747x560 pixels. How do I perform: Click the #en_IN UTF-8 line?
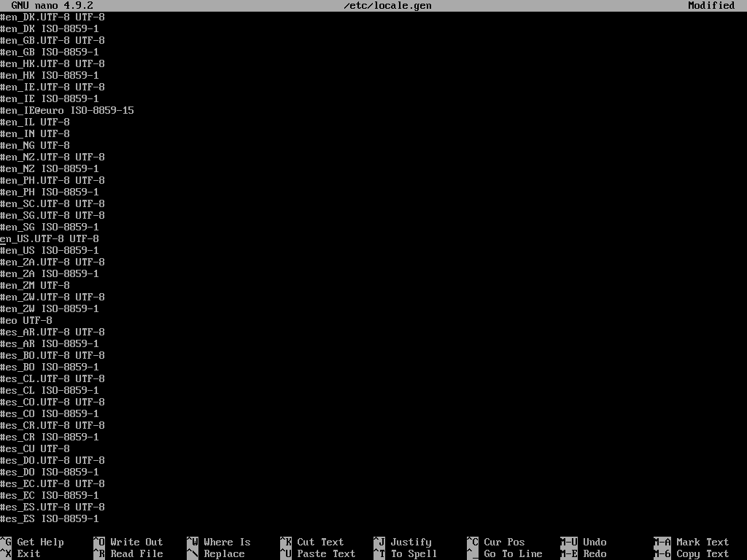pyautogui.click(x=35, y=134)
